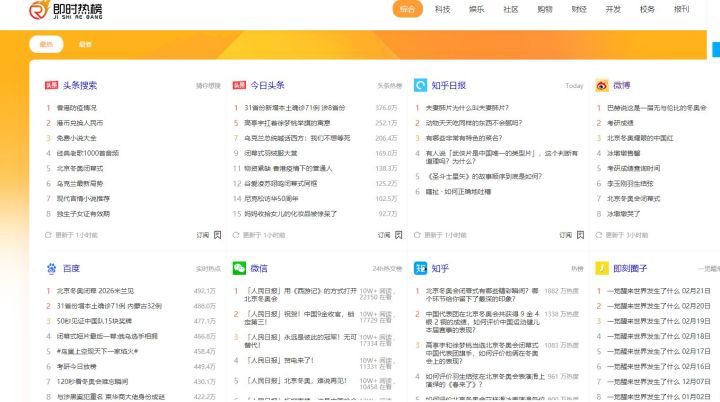The image size is (720, 402).
Task: Click bookmark icon in 知乎日报 card footer
Action: point(580,235)
